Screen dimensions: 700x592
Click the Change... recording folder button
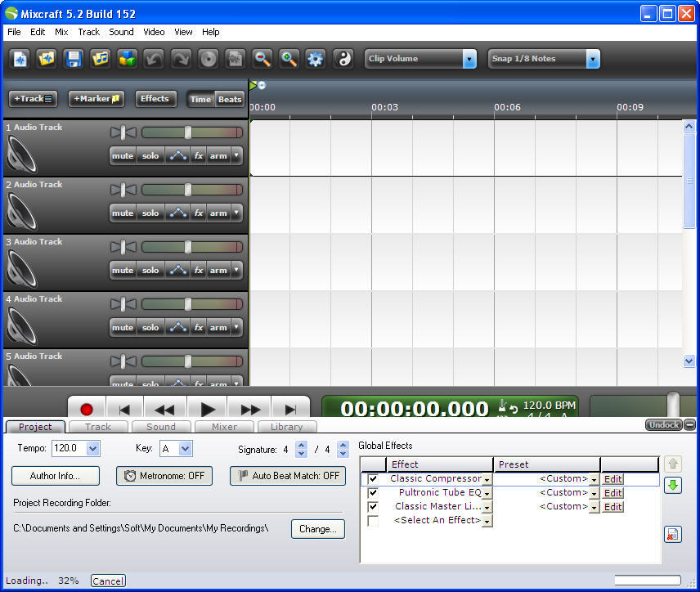(x=317, y=529)
